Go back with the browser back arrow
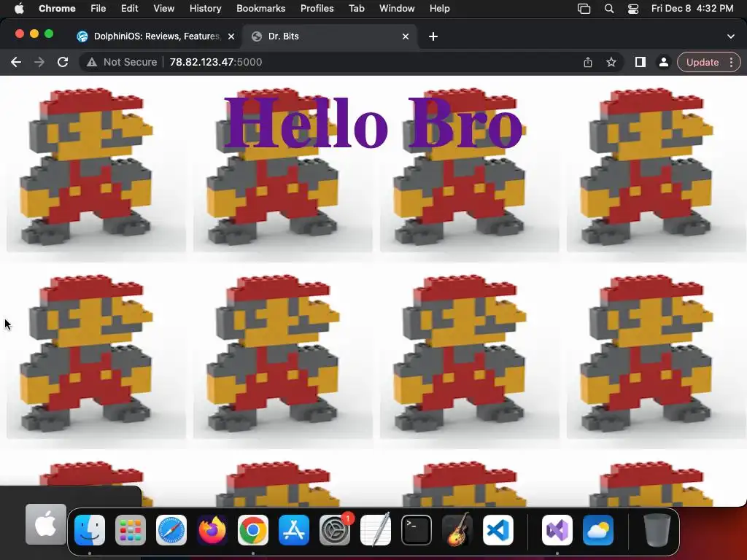 pos(16,62)
